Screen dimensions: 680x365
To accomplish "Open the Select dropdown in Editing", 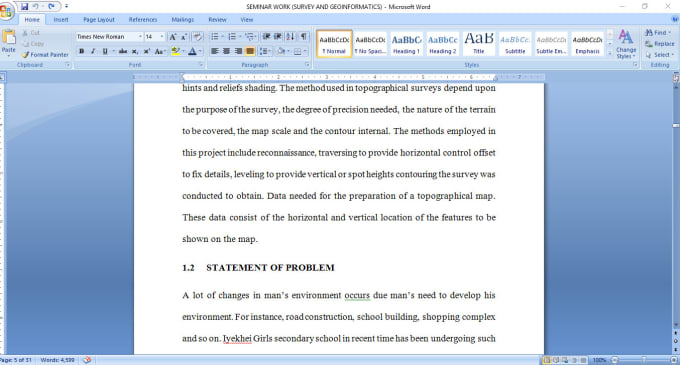I will (x=660, y=55).
